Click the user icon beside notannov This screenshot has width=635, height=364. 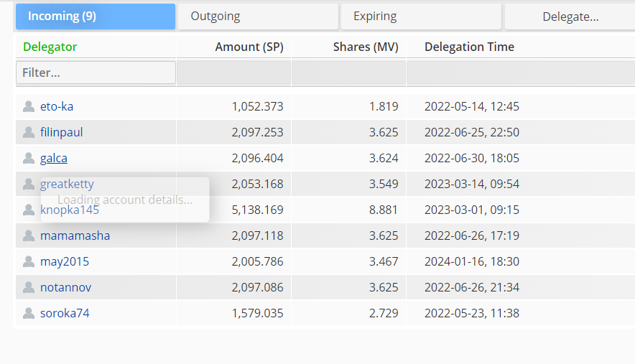coord(29,287)
